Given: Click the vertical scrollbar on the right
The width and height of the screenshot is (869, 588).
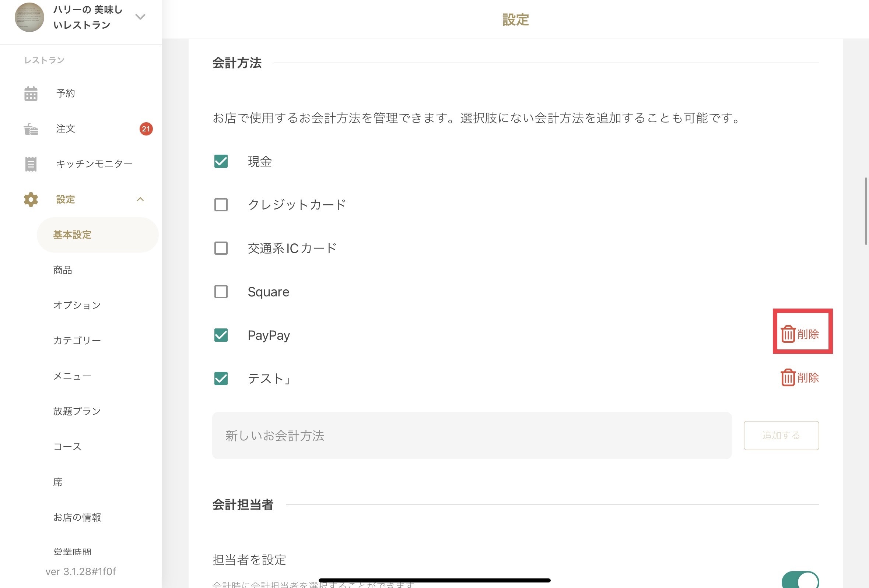Looking at the screenshot, I should click(866, 212).
